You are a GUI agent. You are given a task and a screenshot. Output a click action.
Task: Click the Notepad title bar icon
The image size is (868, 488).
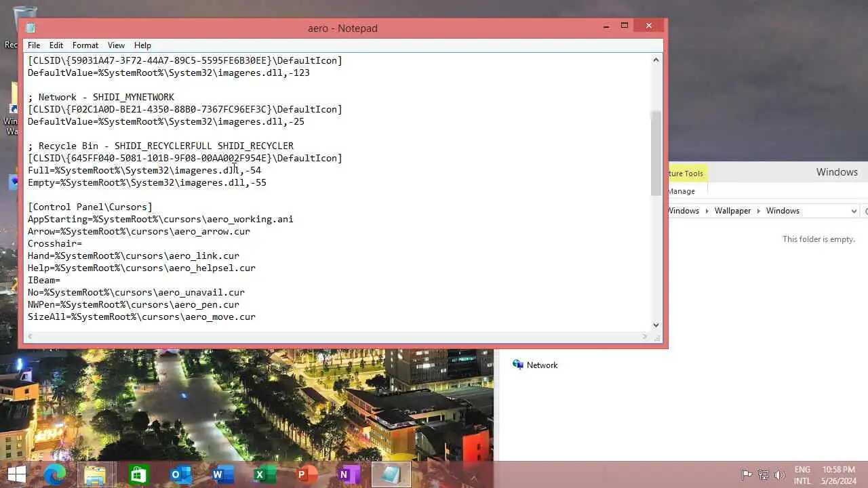point(31,28)
